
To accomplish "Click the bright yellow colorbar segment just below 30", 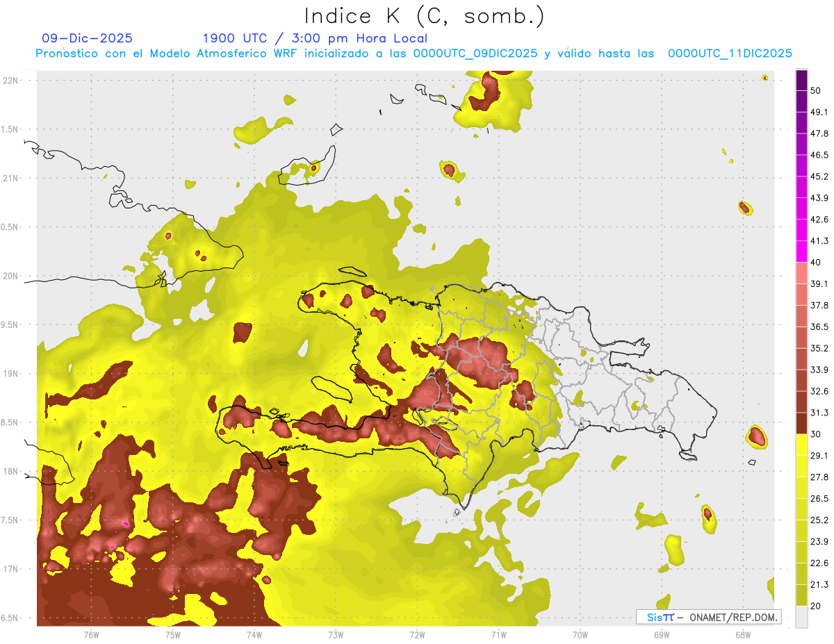I will [802, 445].
